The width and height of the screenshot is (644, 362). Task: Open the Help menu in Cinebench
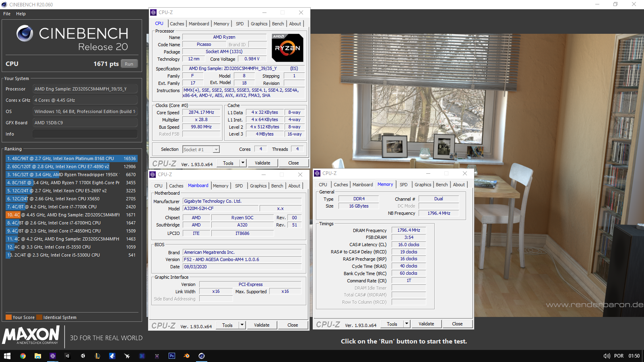(21, 14)
